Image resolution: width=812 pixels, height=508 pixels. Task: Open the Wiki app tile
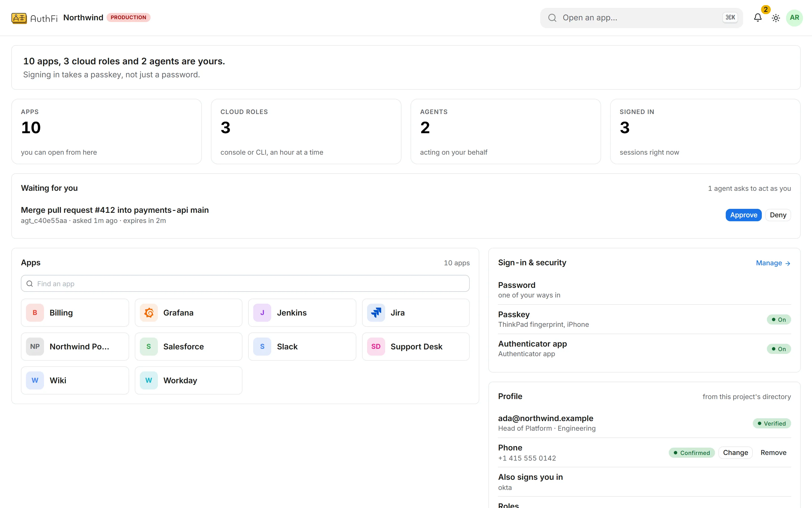click(75, 380)
